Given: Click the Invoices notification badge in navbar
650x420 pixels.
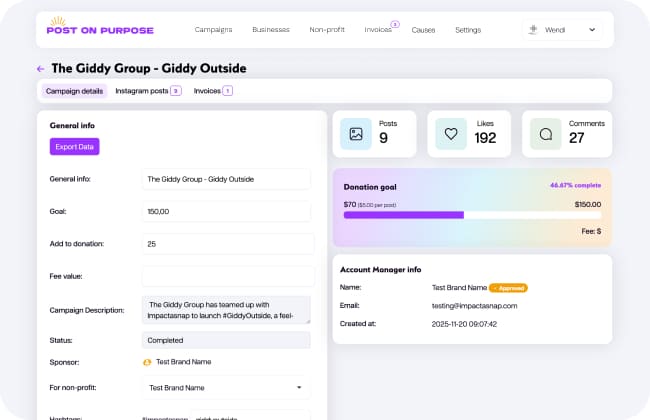Looking at the screenshot, I should [394, 24].
